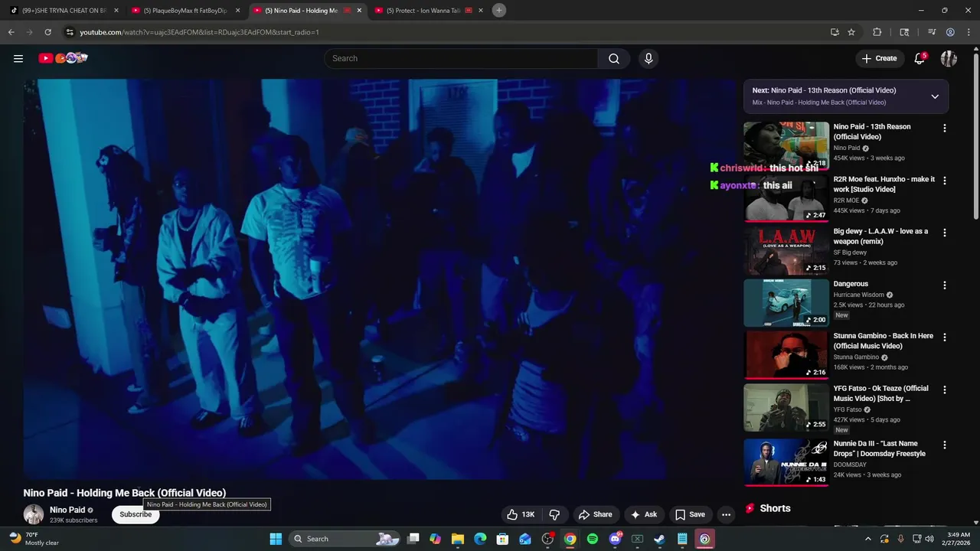Screen dimensions: 980x551
Task: Click the main video player
Action: (380, 279)
